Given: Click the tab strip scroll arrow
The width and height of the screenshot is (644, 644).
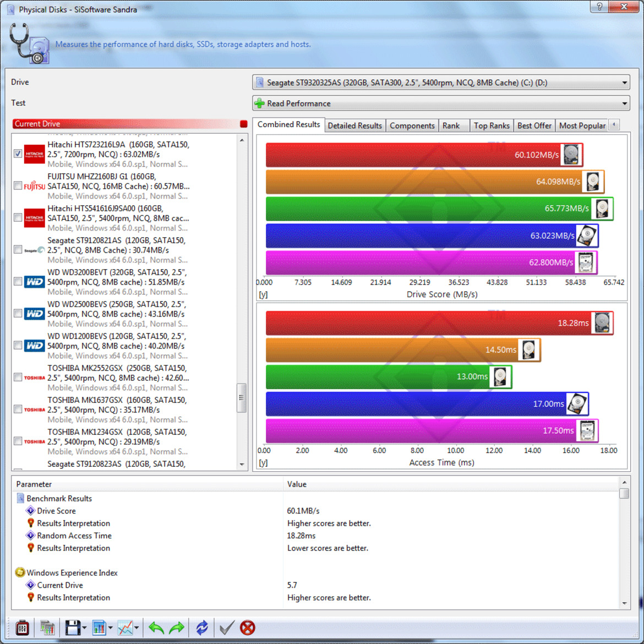Looking at the screenshot, I should tap(614, 124).
